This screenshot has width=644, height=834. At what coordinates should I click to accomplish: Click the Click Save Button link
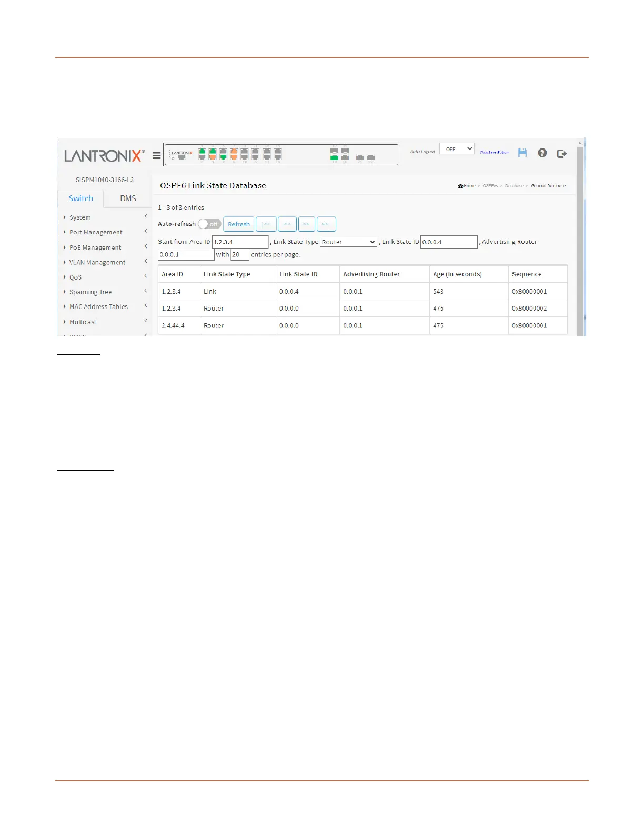(494, 152)
